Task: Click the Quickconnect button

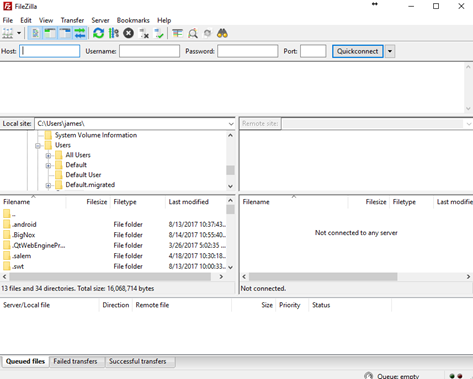Action: [x=357, y=51]
